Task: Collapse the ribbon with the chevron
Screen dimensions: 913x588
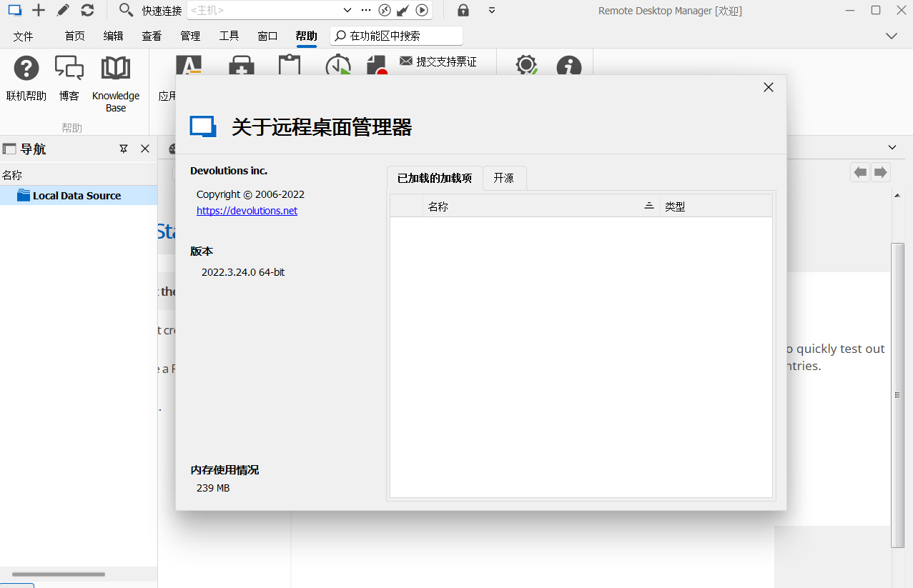Action: [892, 36]
